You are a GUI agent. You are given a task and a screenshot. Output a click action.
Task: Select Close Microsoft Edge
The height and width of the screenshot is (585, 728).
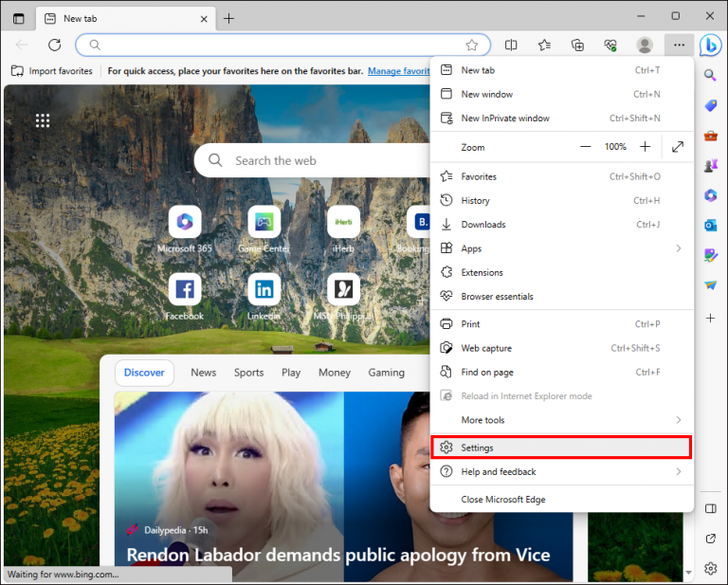[562, 499]
